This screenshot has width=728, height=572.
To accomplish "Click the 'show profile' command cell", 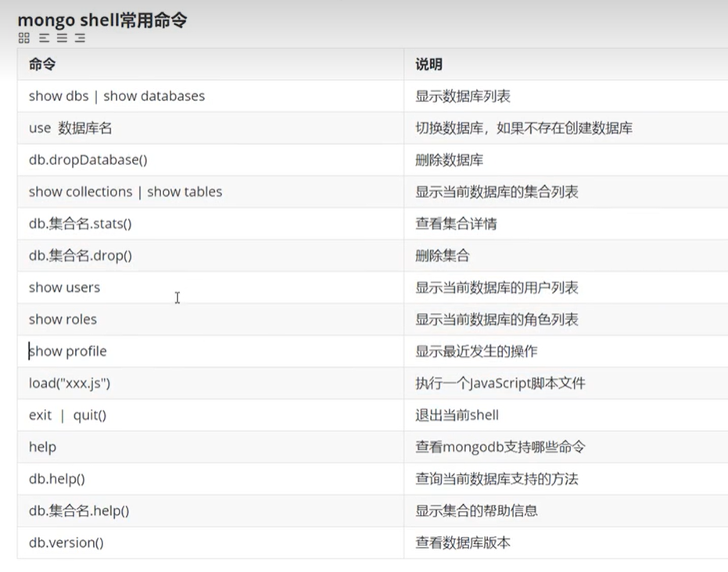I will click(x=210, y=351).
